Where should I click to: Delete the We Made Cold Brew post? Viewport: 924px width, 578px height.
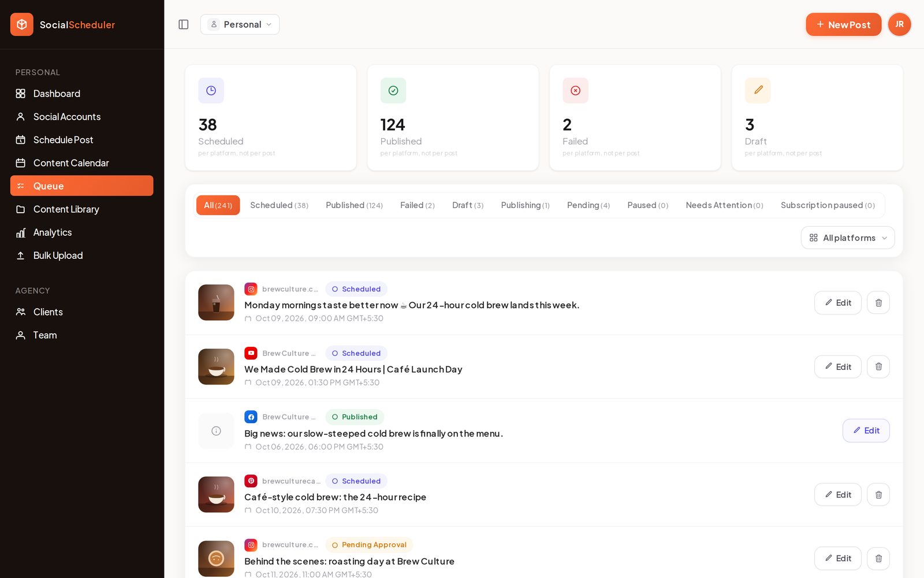[878, 366]
